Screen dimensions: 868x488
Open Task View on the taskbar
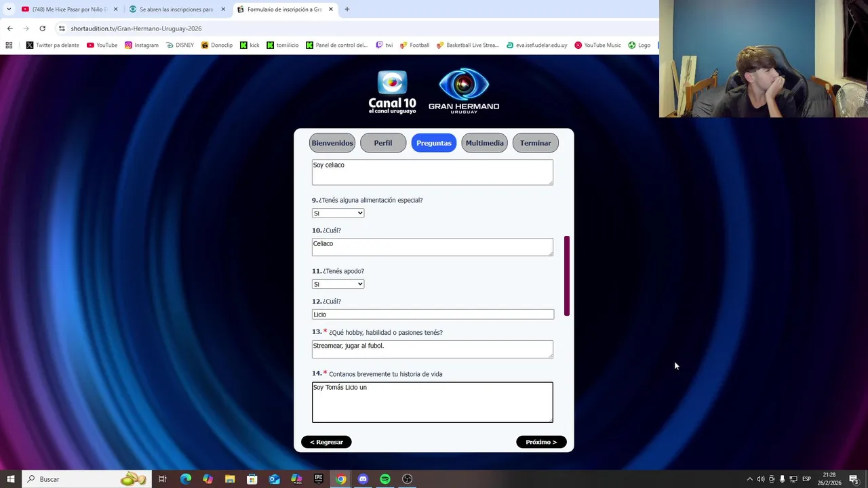click(x=163, y=479)
